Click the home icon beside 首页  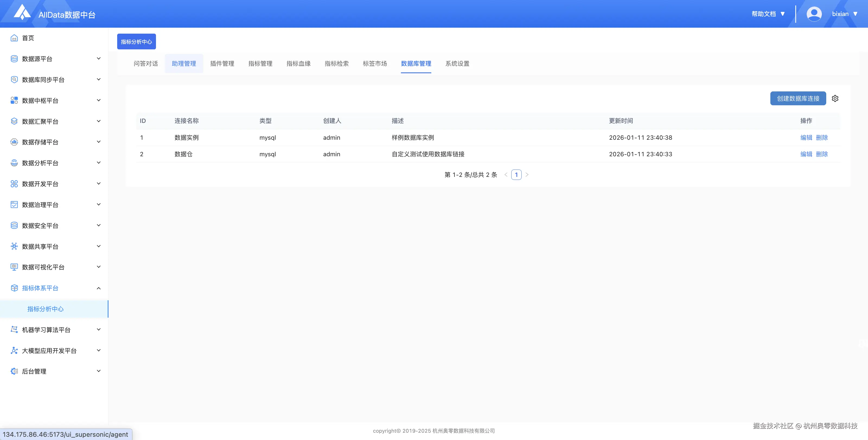14,38
